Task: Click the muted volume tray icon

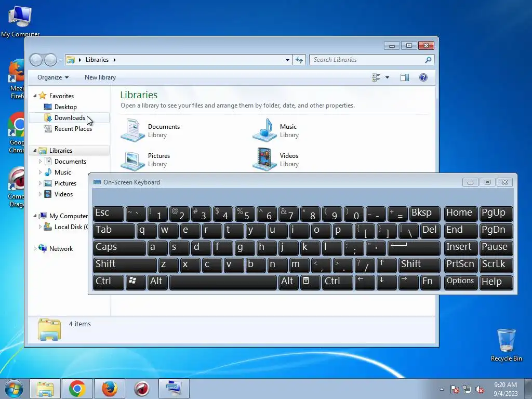Action: (480, 389)
